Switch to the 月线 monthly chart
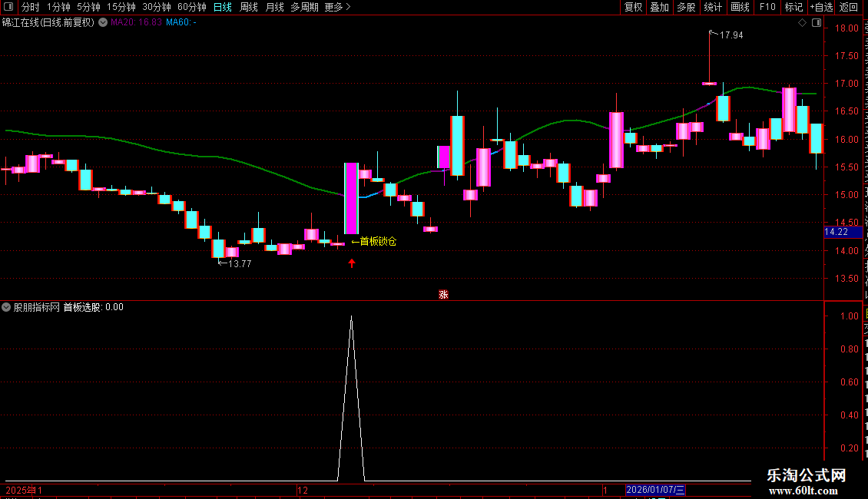The image size is (868, 499). tap(274, 7)
